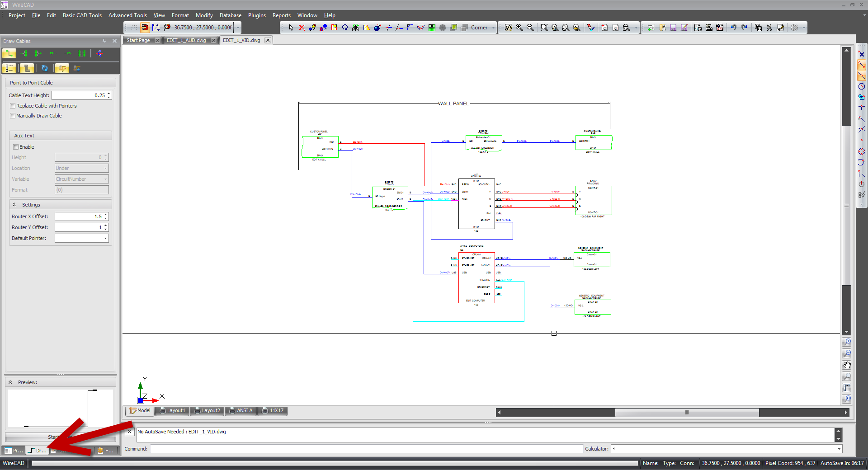868x470 pixels.
Task: Click the scissors cut icon
Action: tap(769, 28)
